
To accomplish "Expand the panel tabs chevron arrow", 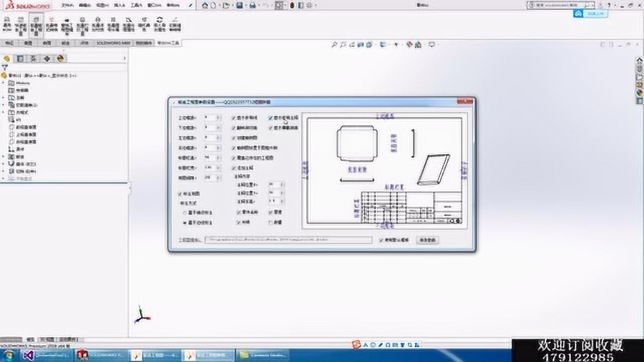I will 125,59.
